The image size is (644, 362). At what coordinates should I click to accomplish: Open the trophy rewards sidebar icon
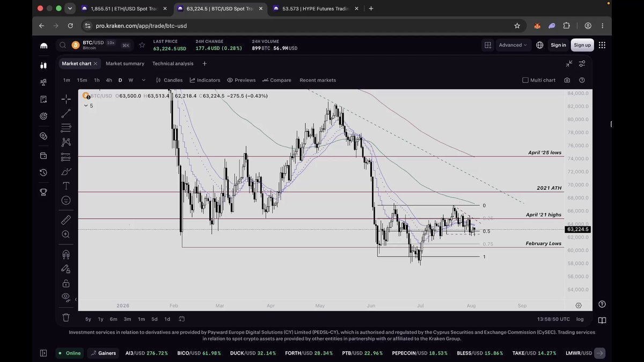coord(43,193)
